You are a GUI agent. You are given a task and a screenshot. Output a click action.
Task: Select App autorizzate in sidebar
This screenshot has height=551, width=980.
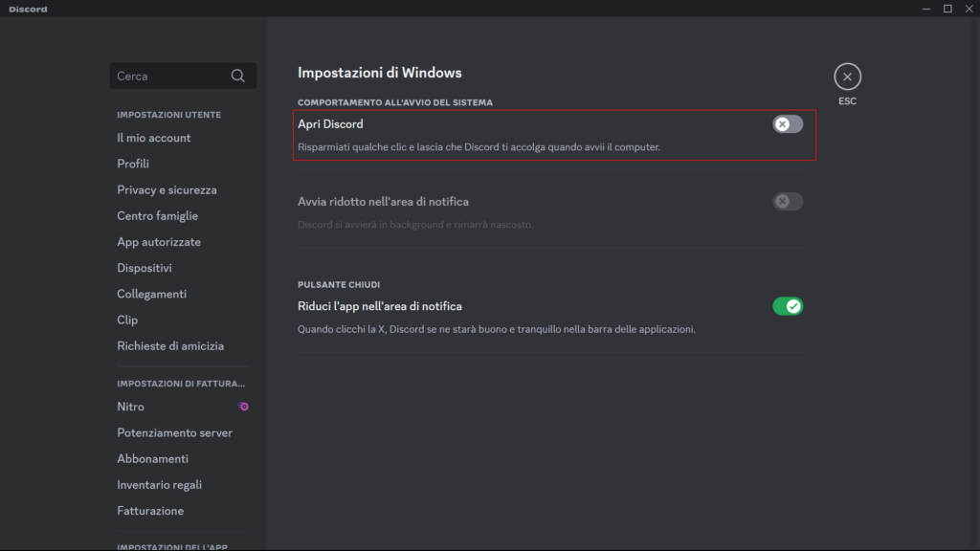[x=159, y=242]
